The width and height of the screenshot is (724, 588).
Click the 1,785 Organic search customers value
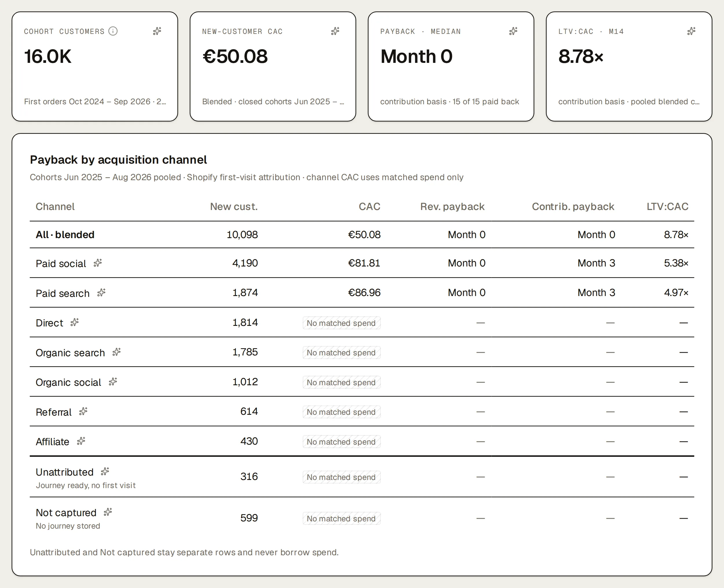point(245,352)
